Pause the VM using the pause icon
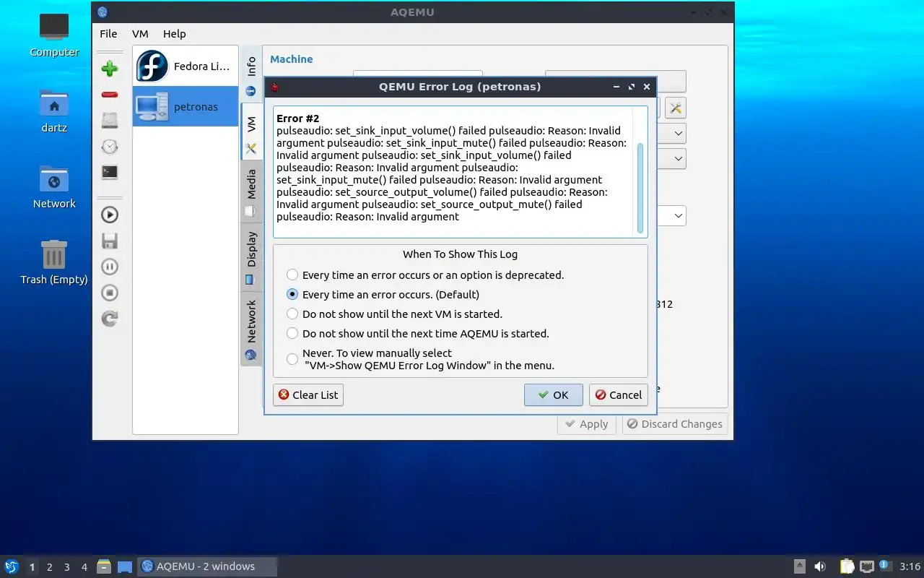Screen dimensions: 924x578 (110, 267)
